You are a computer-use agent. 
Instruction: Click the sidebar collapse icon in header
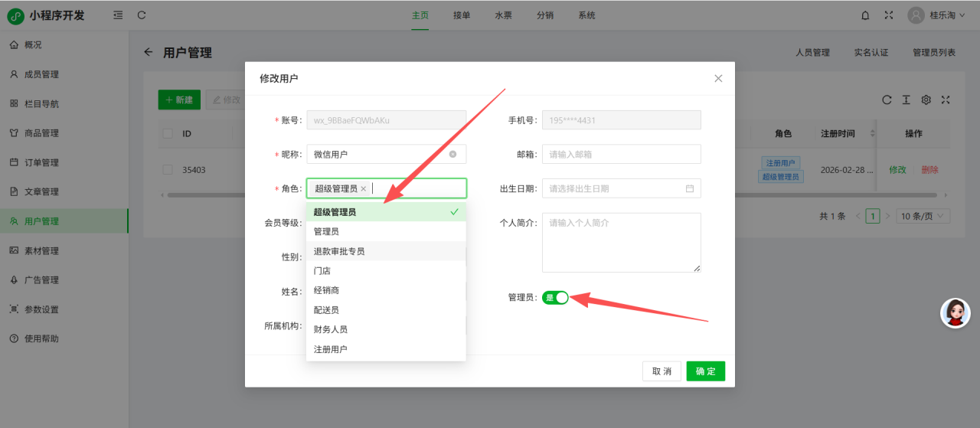coord(117,15)
